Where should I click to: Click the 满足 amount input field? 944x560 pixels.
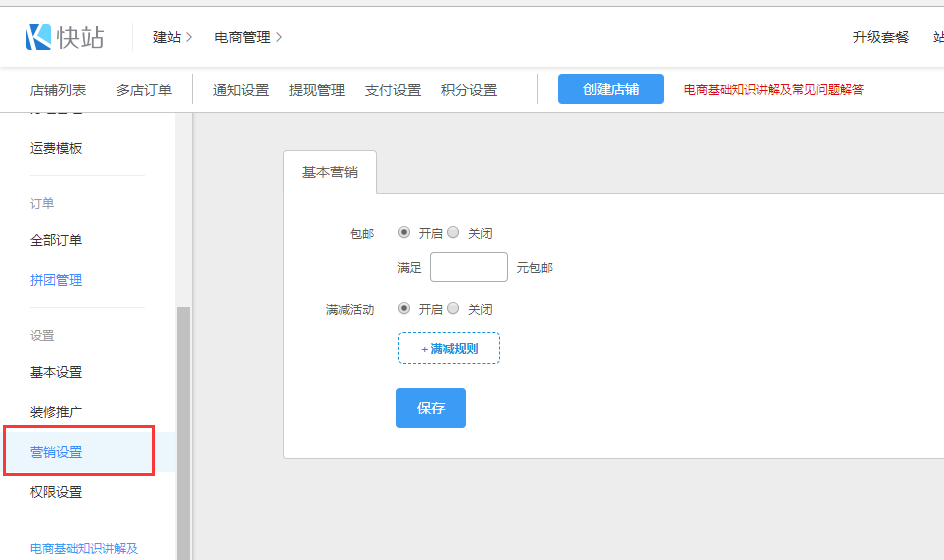pyautogui.click(x=468, y=267)
